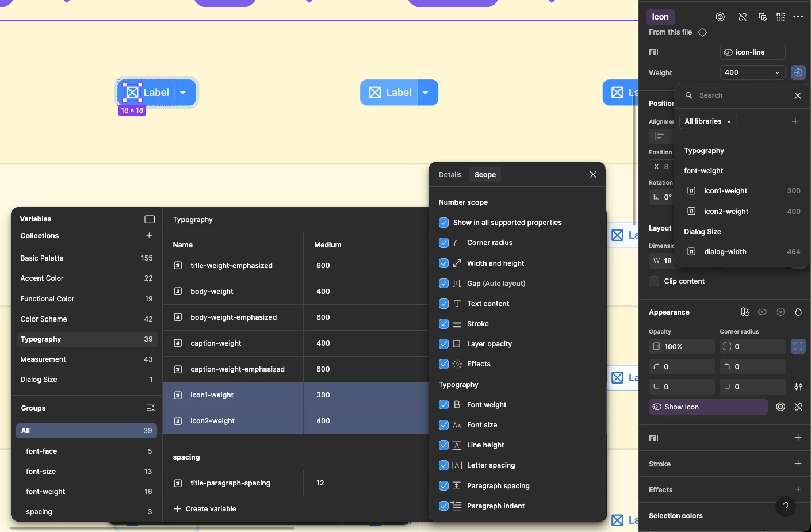Viewport: 811px width, 532px height.
Task: Click the corner smoothing sliders icon
Action: 798,386
